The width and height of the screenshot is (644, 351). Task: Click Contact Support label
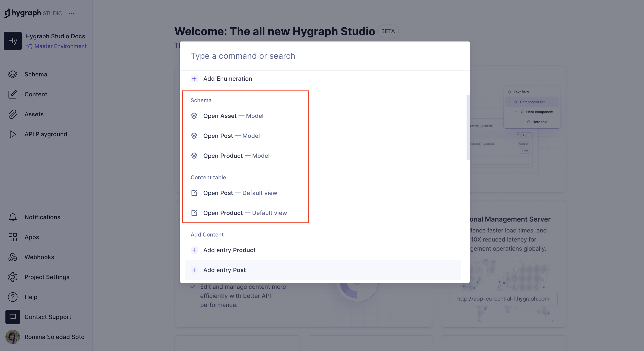[x=48, y=317]
